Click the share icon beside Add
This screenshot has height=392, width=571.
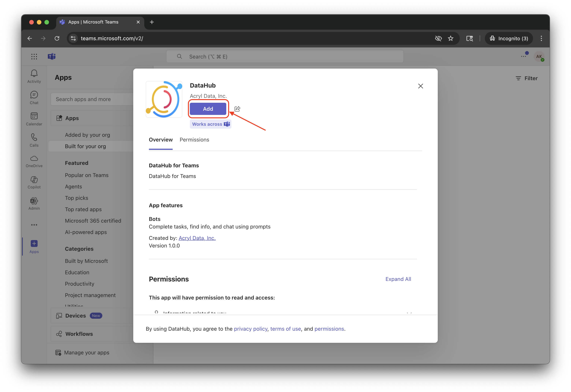click(237, 109)
